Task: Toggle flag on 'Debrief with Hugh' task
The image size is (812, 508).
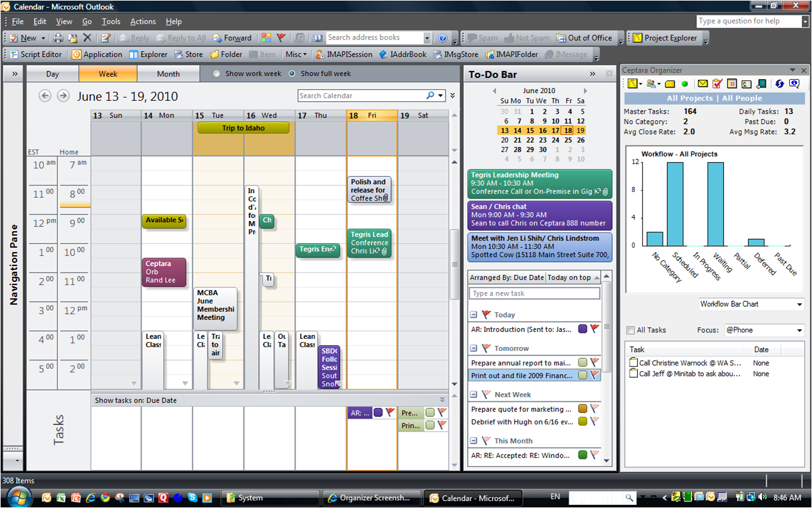Action: [x=594, y=421]
